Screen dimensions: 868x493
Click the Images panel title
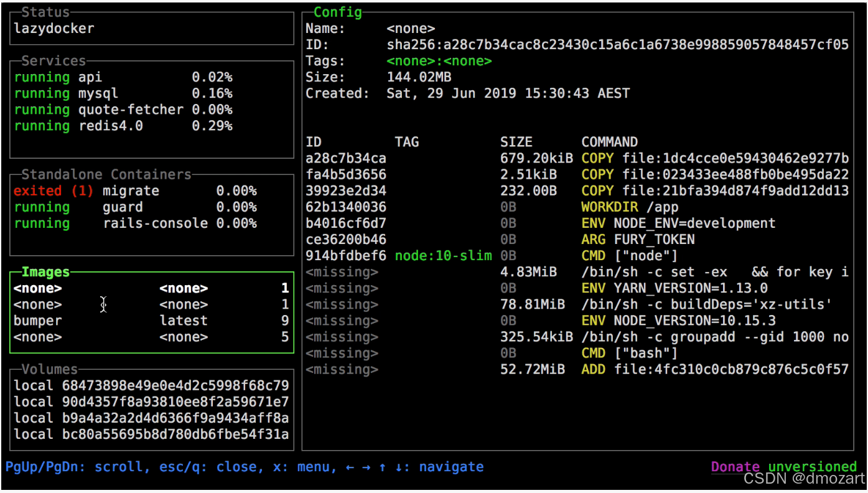coord(45,272)
